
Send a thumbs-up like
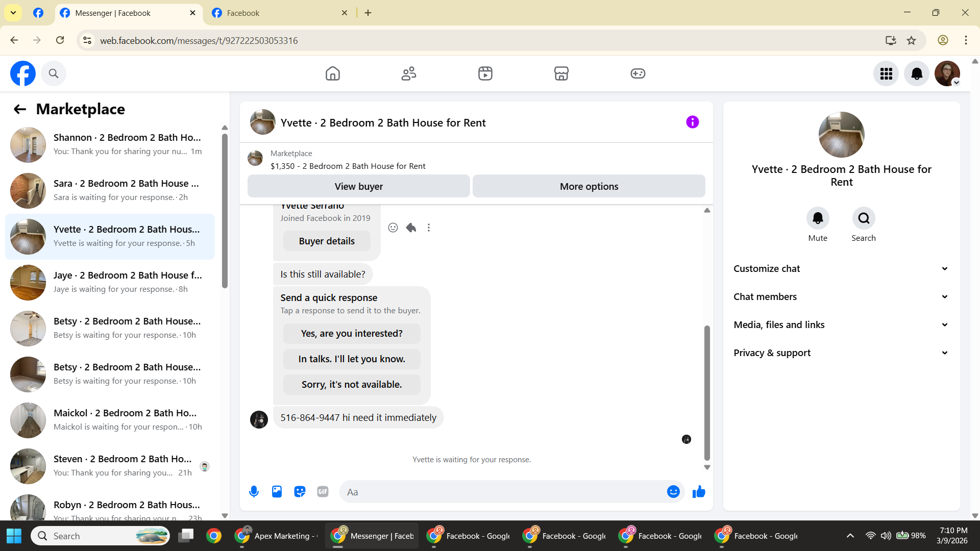tap(699, 492)
